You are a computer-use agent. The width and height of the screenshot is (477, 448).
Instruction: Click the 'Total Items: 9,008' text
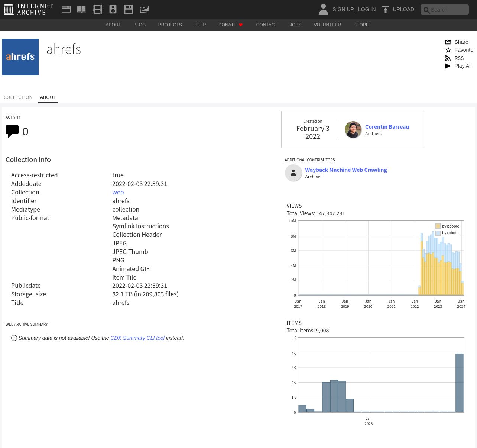(x=308, y=331)
